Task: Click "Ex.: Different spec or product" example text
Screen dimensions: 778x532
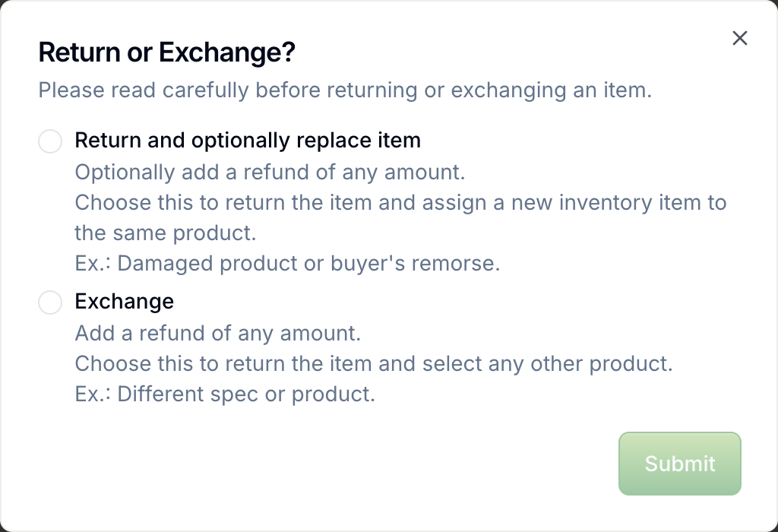Action: pyautogui.click(x=225, y=394)
